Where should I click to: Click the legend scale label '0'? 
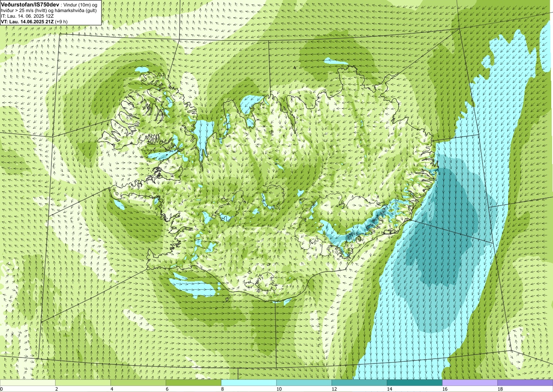2,389
